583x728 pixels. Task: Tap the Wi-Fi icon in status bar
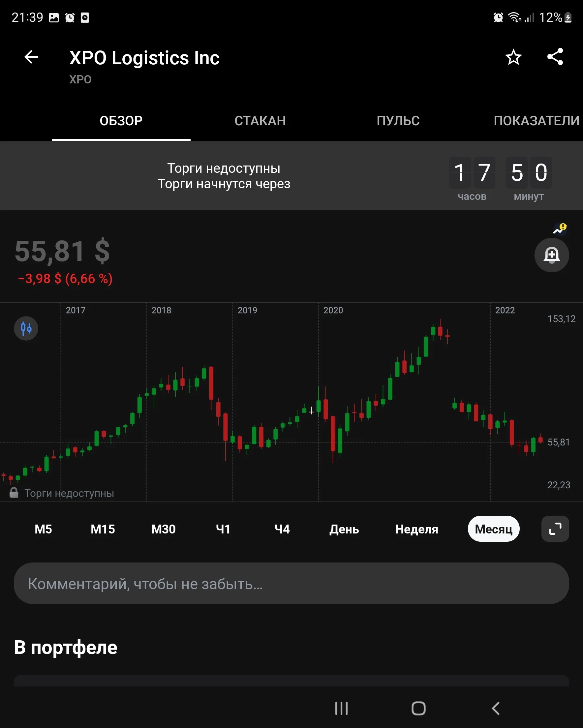pos(514,17)
